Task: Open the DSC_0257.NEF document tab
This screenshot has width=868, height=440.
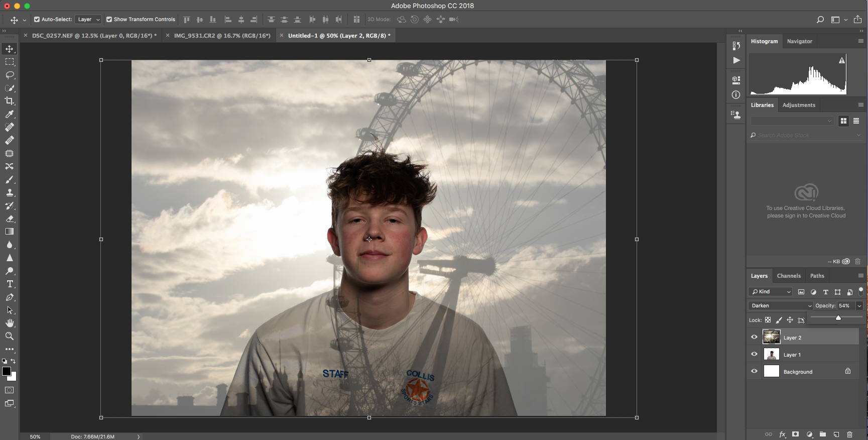Action: [94, 36]
